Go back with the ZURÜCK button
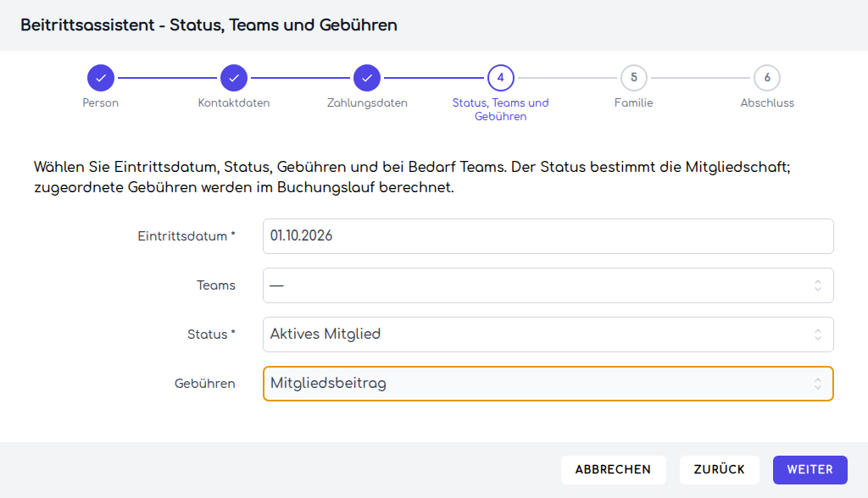 click(x=719, y=470)
